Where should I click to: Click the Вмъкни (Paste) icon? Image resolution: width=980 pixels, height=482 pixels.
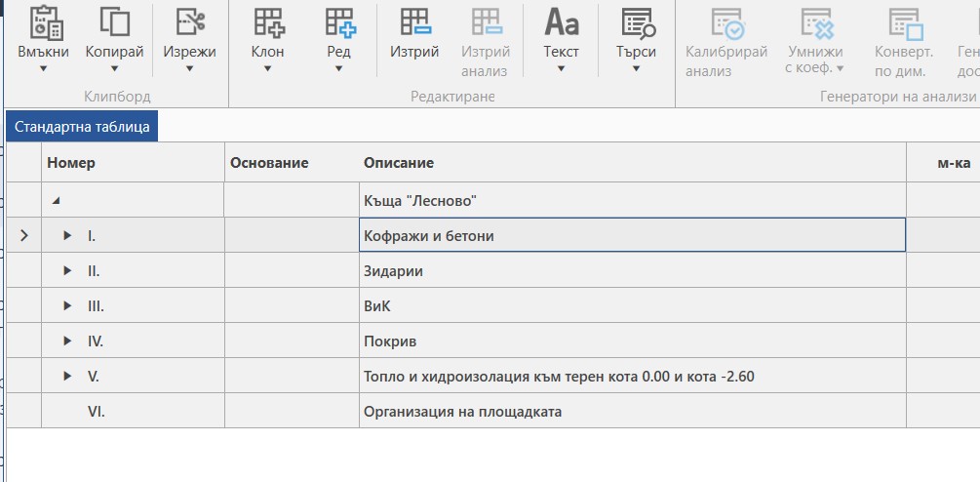pos(44,21)
